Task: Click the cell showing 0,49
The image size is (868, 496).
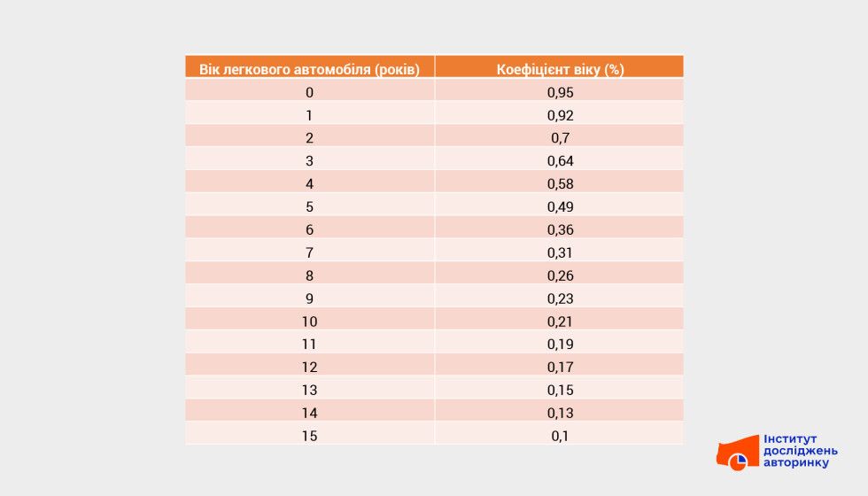Action: [560, 207]
